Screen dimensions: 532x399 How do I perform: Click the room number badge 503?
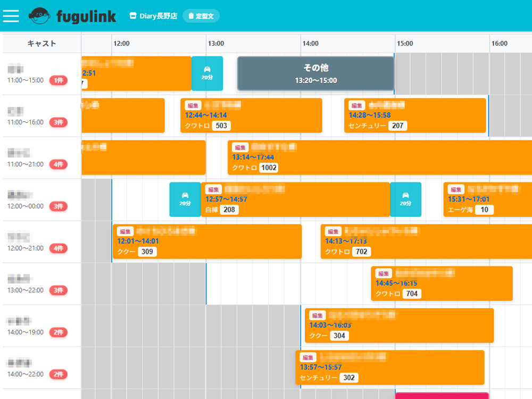(221, 126)
